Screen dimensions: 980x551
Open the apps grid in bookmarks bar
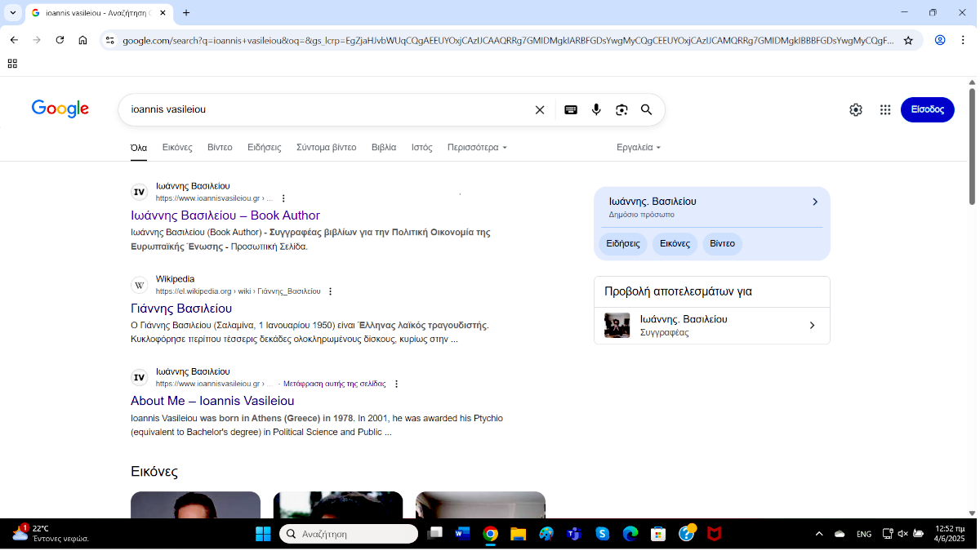point(12,64)
